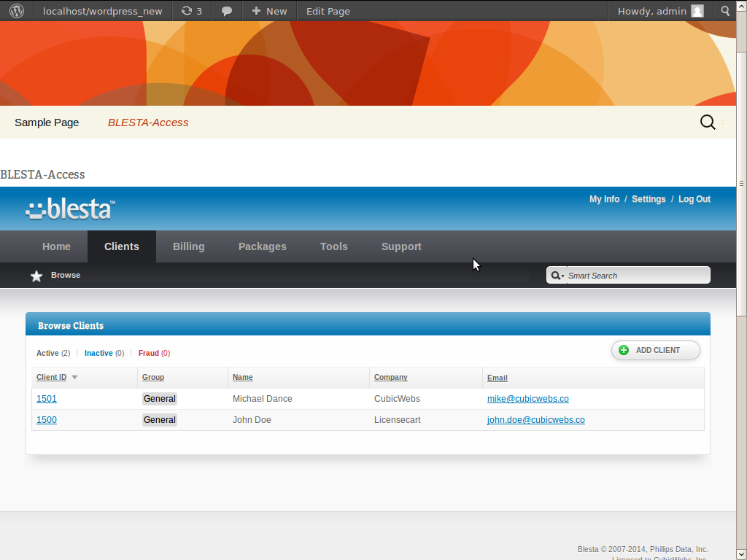
Task: Click the vertical scrollbar thumb
Action: point(741,183)
